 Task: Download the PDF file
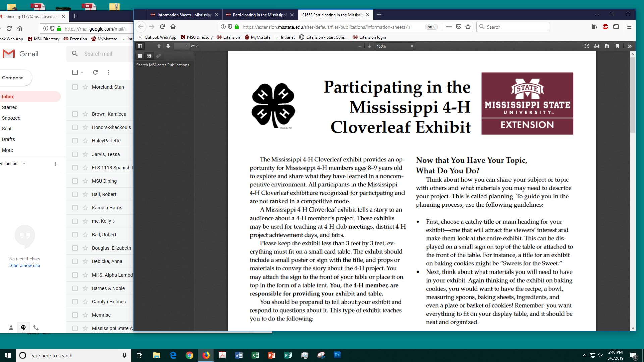click(x=607, y=46)
